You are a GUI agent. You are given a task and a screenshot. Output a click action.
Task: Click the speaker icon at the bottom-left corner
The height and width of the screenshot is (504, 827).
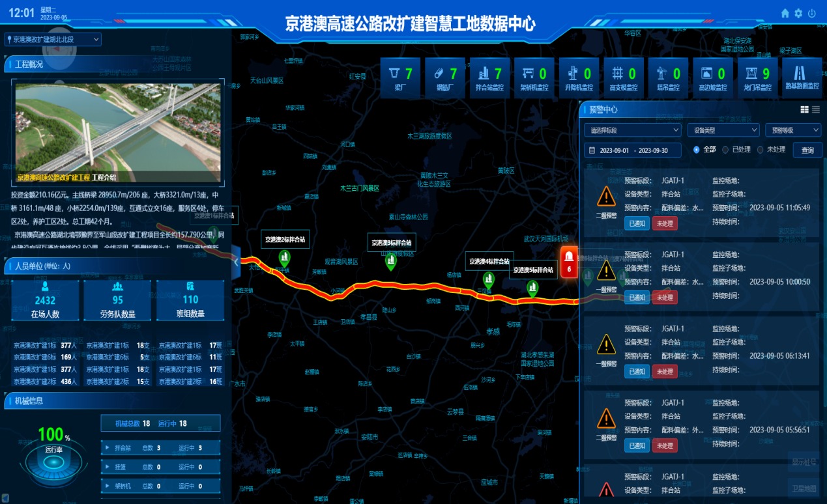click(x=5, y=498)
